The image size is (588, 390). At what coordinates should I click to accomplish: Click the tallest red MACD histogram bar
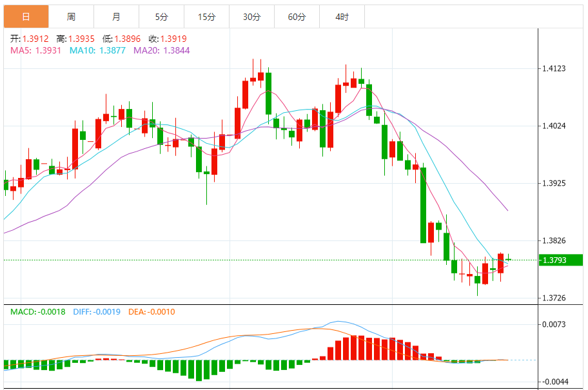[x=354, y=348]
